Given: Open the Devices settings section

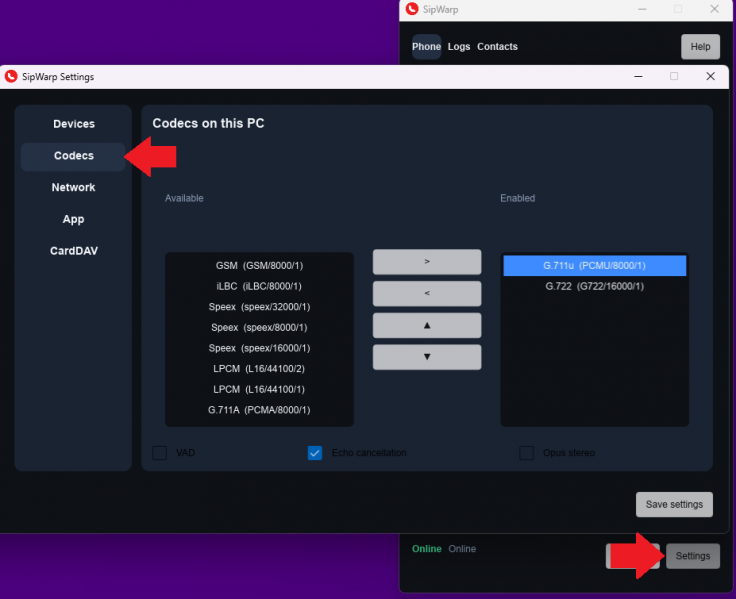Looking at the screenshot, I should [x=74, y=124].
